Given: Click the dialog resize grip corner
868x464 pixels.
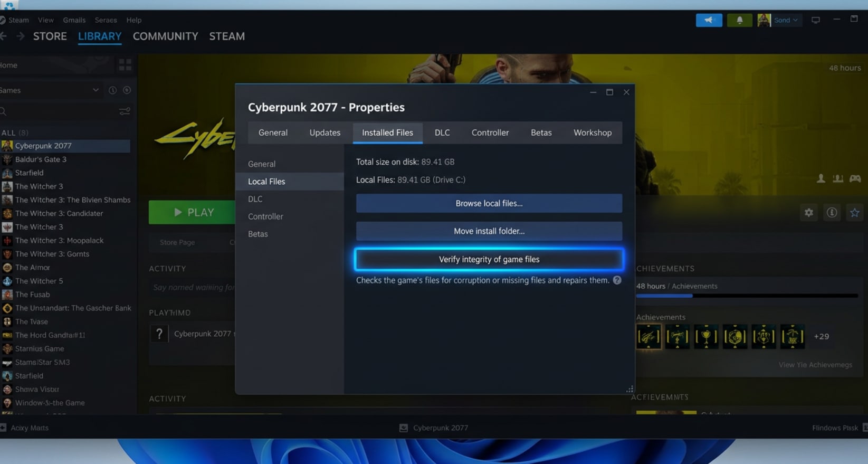Looking at the screenshot, I should [629, 389].
